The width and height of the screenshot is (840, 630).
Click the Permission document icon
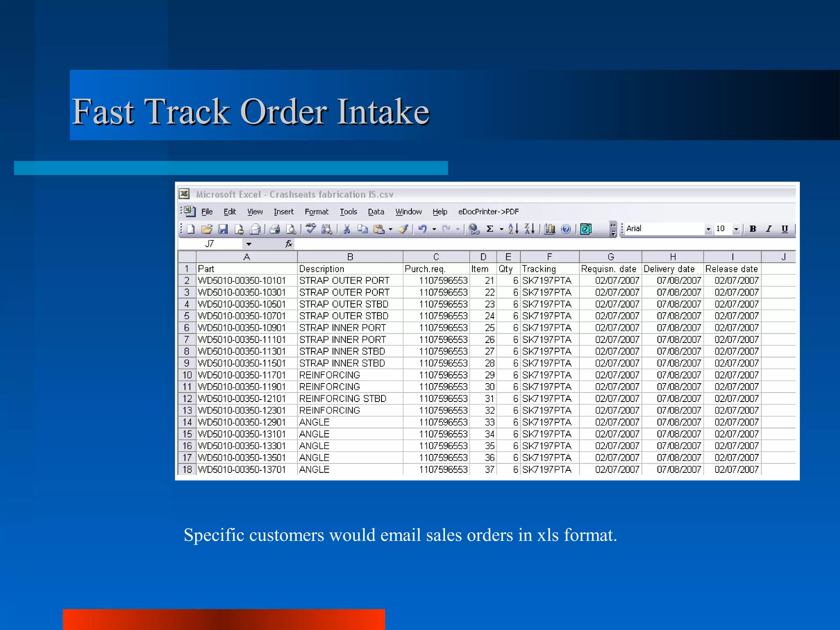[239, 229]
